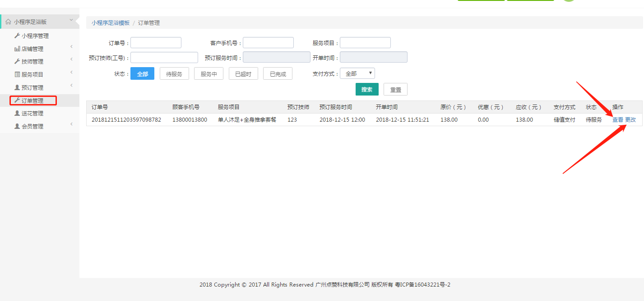Click 查看 link for the order
This screenshot has width=644, height=301.
617,120
